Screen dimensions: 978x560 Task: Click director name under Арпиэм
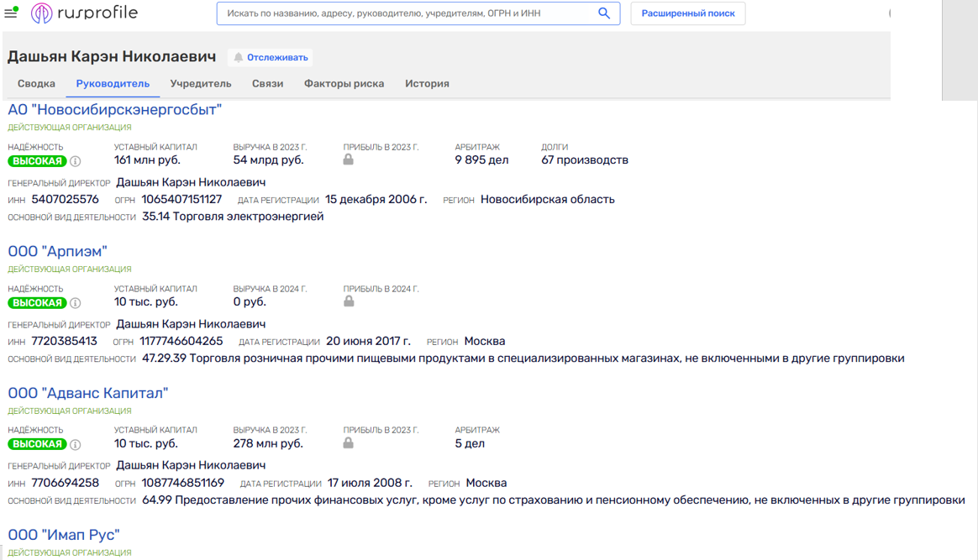pos(191,324)
